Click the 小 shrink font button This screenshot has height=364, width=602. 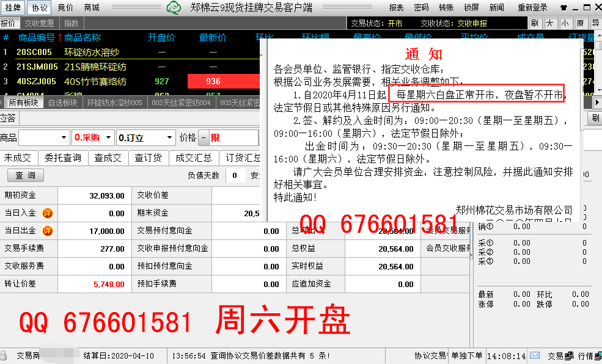[x=565, y=23]
